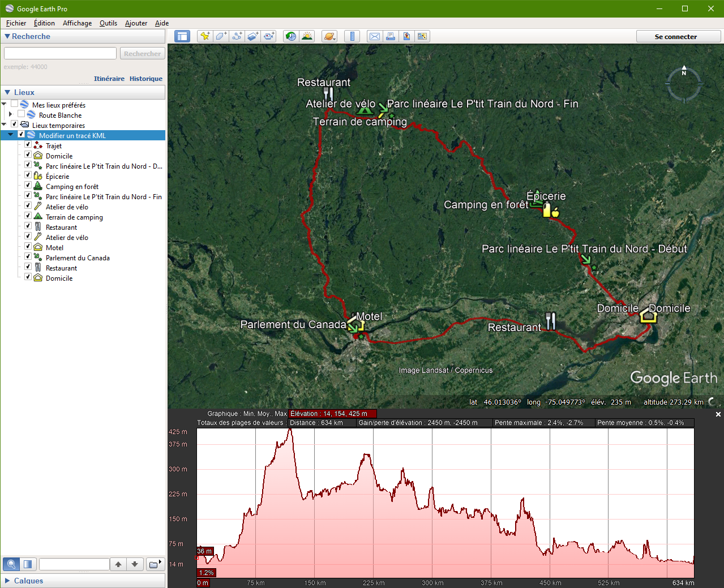Click the Restaurant fork icon near Atelier de vélo
The image size is (724, 588).
pos(328,94)
